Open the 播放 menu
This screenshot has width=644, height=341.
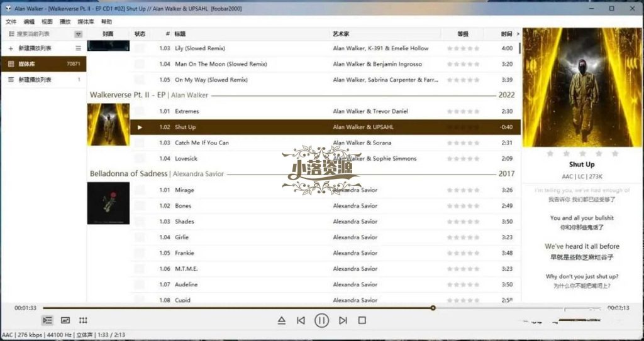[65, 22]
